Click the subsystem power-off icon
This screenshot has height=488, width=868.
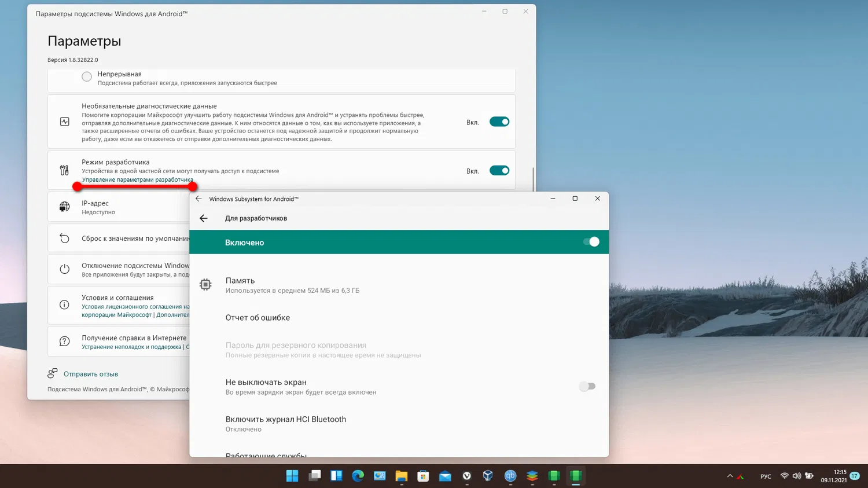(x=65, y=269)
